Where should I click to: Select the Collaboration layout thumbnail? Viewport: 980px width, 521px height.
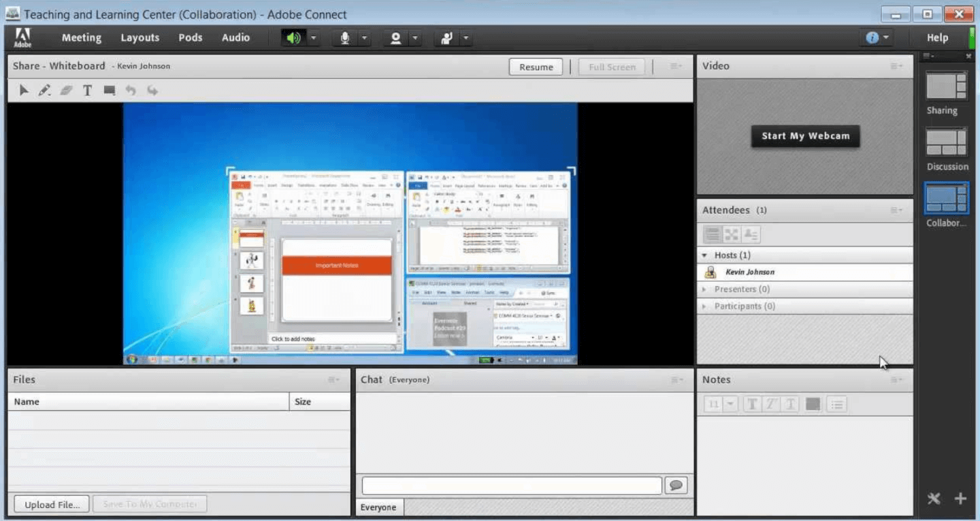947,199
